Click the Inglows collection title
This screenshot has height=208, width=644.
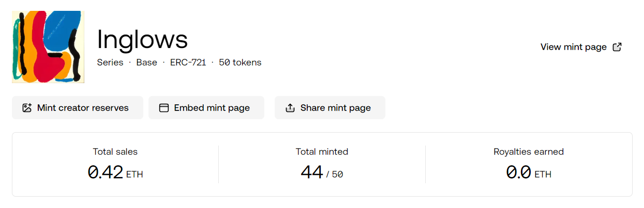click(143, 39)
